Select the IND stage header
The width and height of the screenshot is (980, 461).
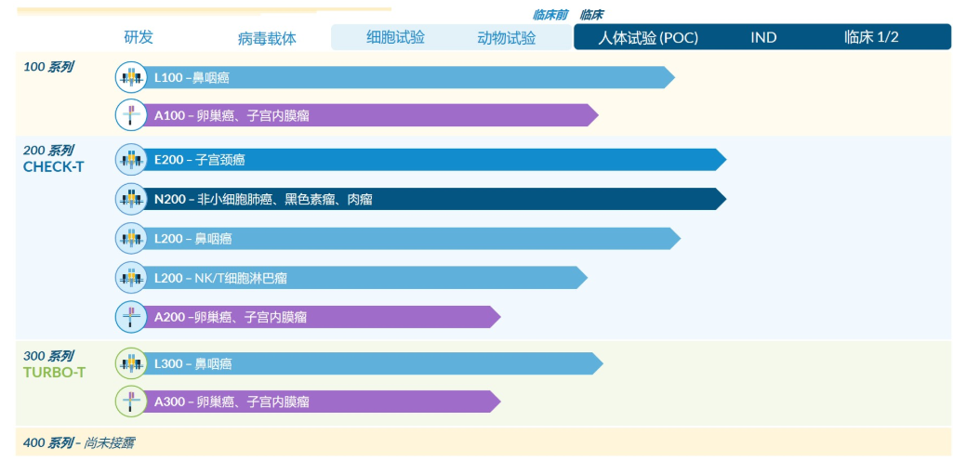coord(763,37)
